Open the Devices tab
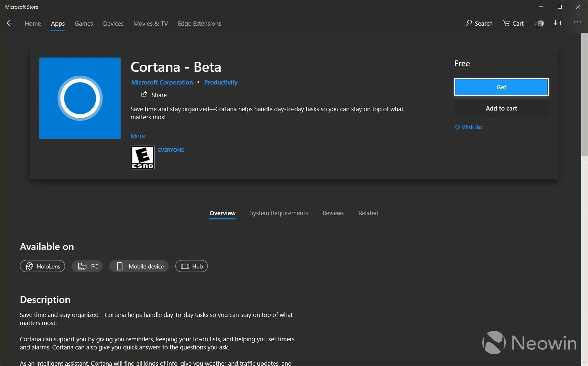The width and height of the screenshot is (588, 366). click(113, 23)
